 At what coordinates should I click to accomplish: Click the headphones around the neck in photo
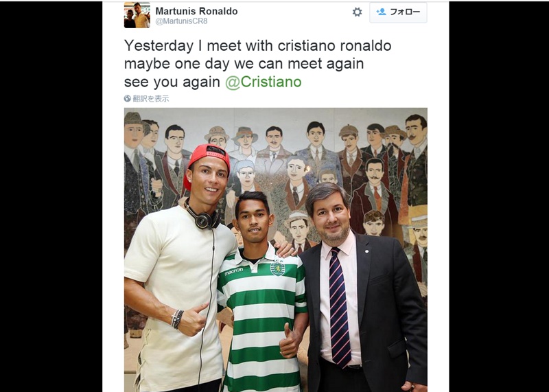(202, 216)
